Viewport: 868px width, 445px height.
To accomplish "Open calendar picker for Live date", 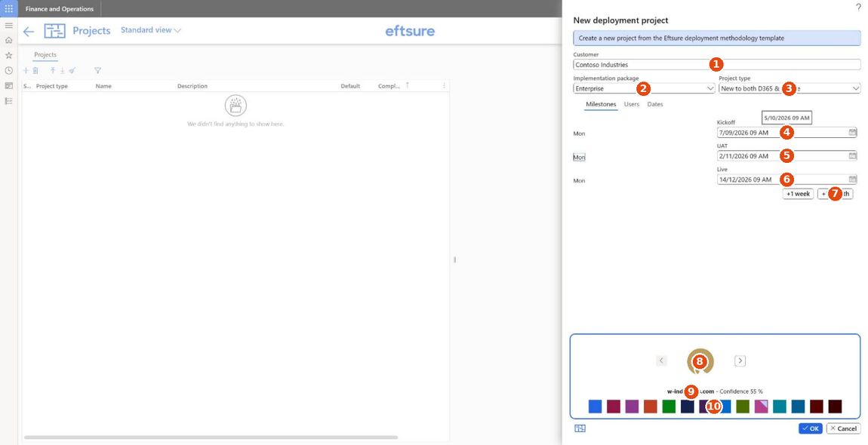I will pyautogui.click(x=852, y=180).
